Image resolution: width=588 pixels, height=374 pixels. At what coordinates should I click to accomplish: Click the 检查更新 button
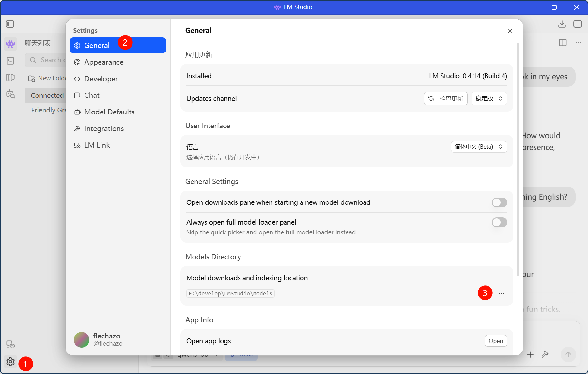click(x=445, y=98)
